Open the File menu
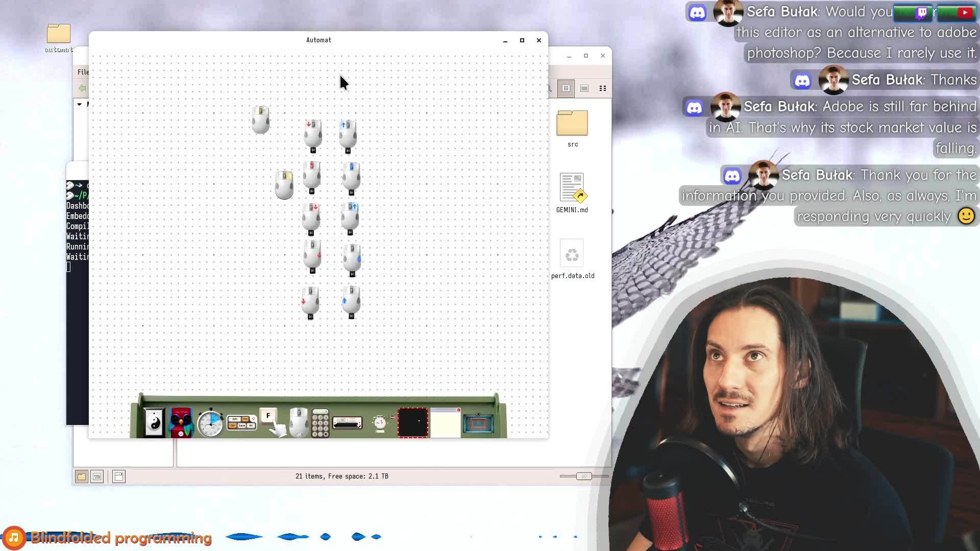 [83, 72]
